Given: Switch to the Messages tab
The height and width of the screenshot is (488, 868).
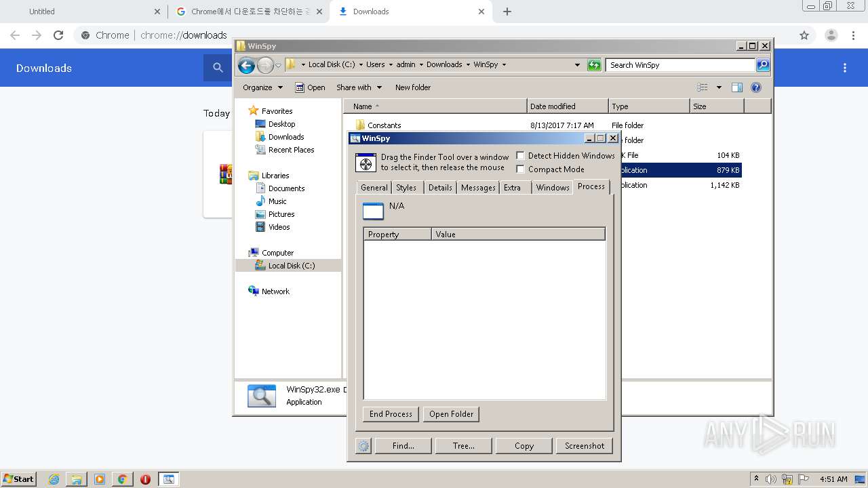Looking at the screenshot, I should pos(478,188).
